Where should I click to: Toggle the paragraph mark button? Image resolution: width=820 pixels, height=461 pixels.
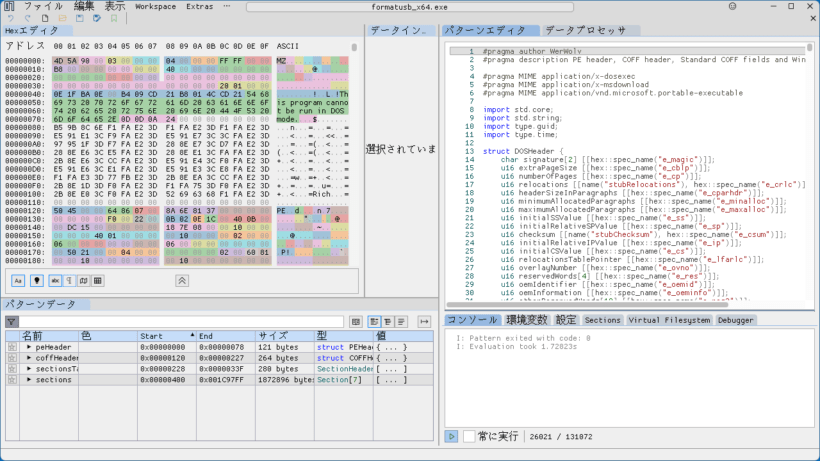69,281
